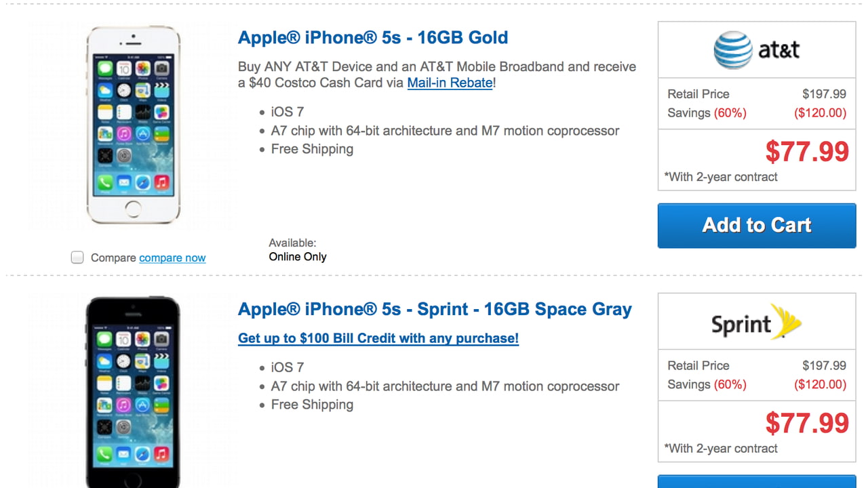The height and width of the screenshot is (488, 868).
Task: Click the A7 chip bullet under Gold iPhone
Action: click(445, 131)
